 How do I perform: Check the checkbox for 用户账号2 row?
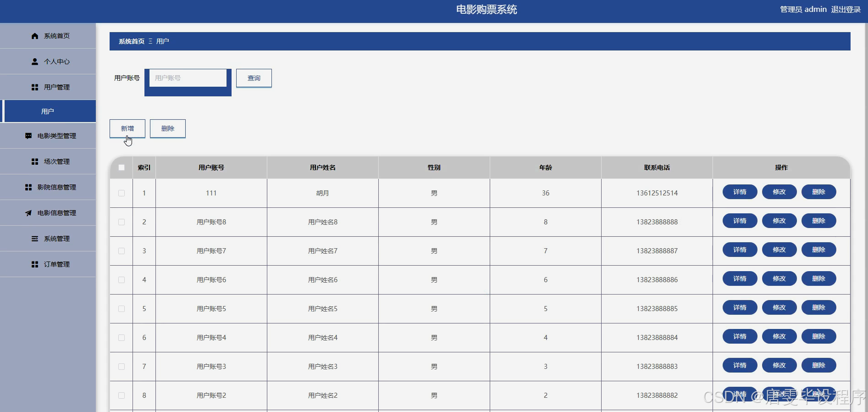pos(122,395)
